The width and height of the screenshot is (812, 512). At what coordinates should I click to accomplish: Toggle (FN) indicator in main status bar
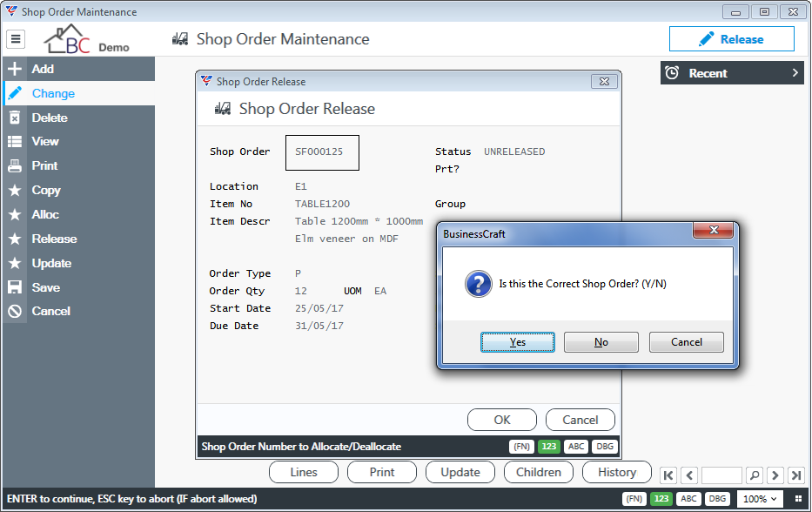(634, 499)
